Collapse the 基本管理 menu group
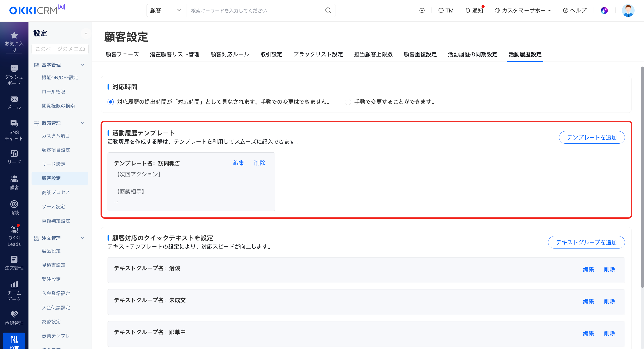The image size is (644, 349). (83, 65)
